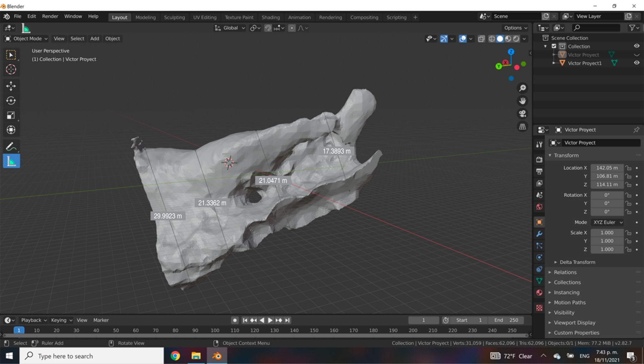Uncheck the Collection checkbox in outliner
This screenshot has height=364, width=644.
[554, 46]
